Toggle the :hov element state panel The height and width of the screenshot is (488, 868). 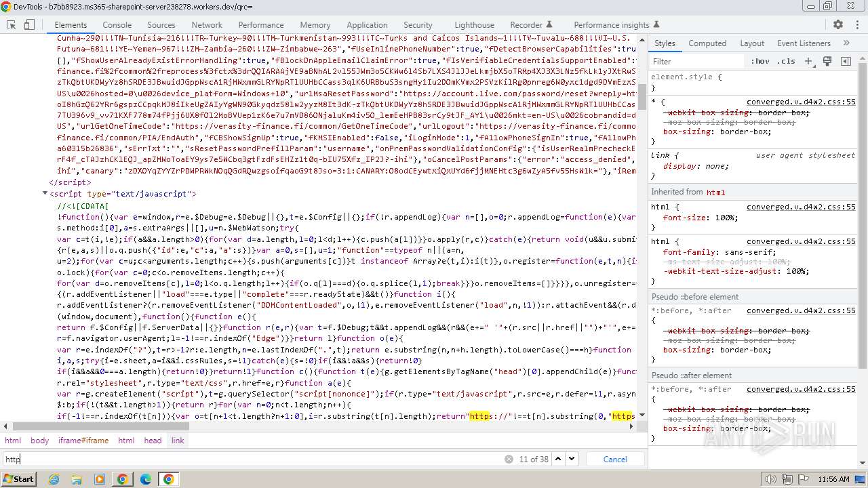coord(760,61)
